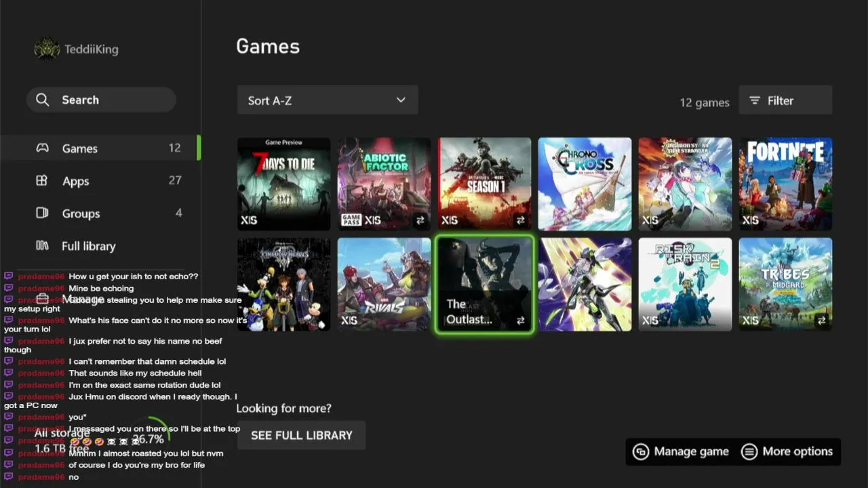Viewport: 868px width, 488px height.
Task: Click the sync arrows icon on Tribes of Midgard
Action: click(x=821, y=321)
